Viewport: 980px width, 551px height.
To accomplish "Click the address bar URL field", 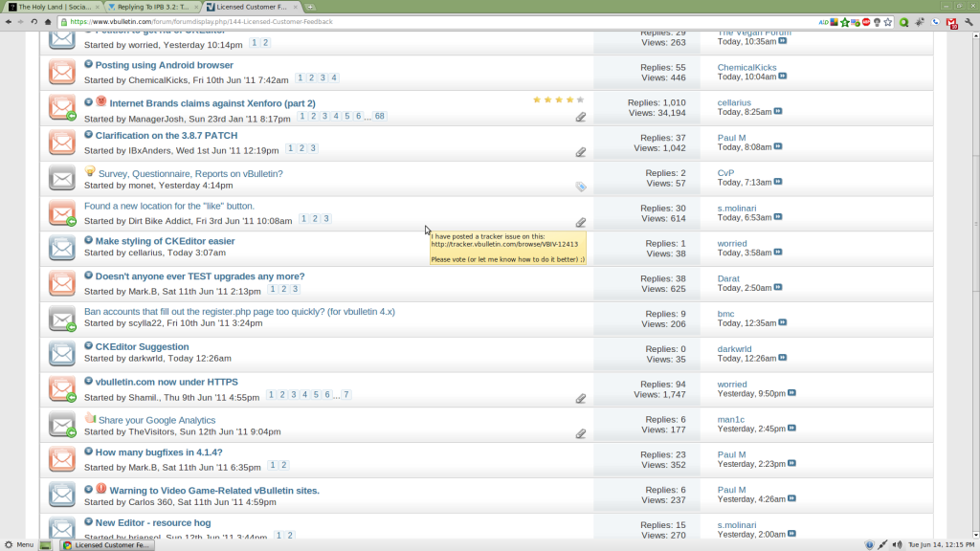I will [x=437, y=22].
